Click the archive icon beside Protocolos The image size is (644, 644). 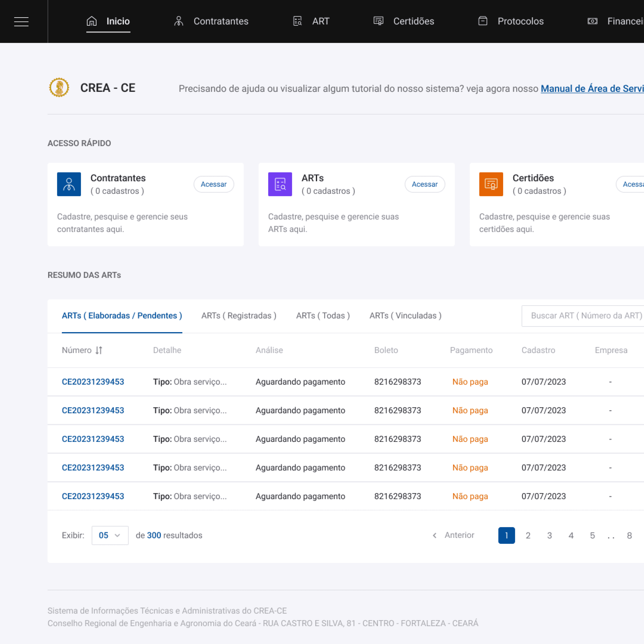click(483, 21)
